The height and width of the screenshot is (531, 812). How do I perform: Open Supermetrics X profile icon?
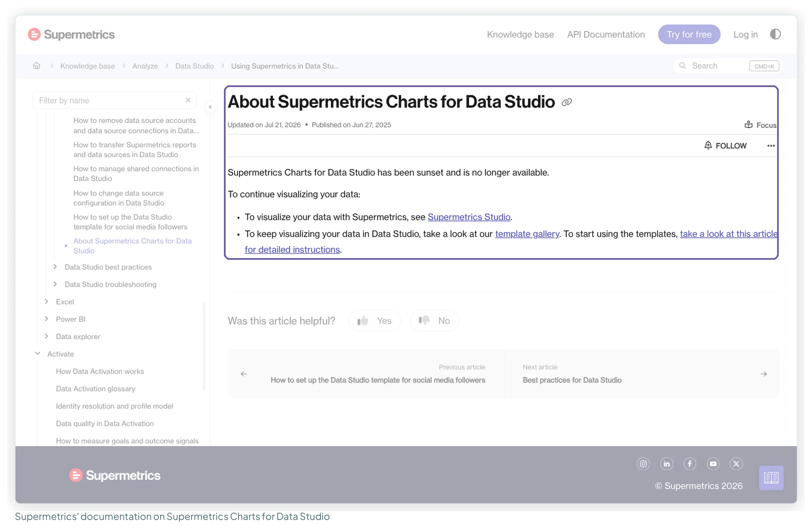[736, 464]
